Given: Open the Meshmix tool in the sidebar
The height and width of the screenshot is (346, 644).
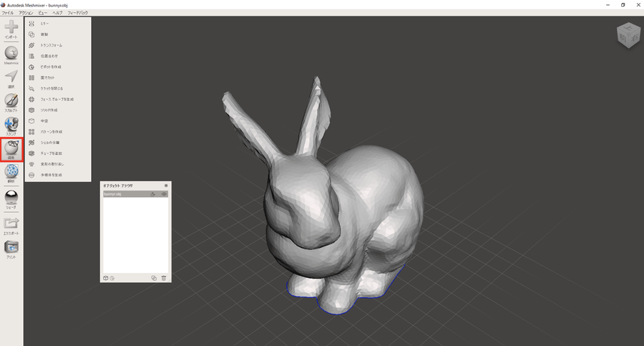Looking at the screenshot, I should click(11, 54).
